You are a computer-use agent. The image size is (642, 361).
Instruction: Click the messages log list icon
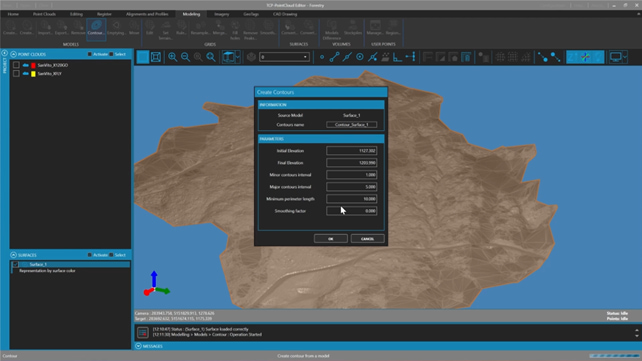142,332
